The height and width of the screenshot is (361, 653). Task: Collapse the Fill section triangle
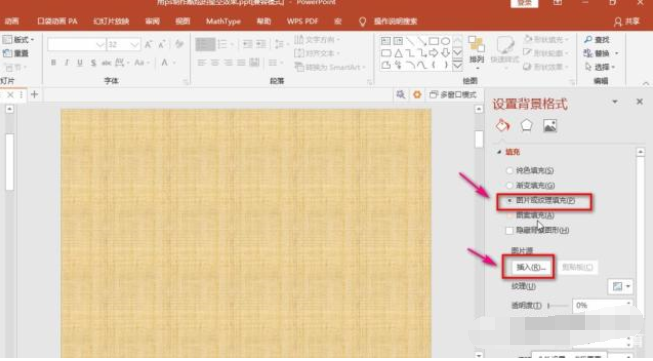pyautogui.click(x=499, y=152)
